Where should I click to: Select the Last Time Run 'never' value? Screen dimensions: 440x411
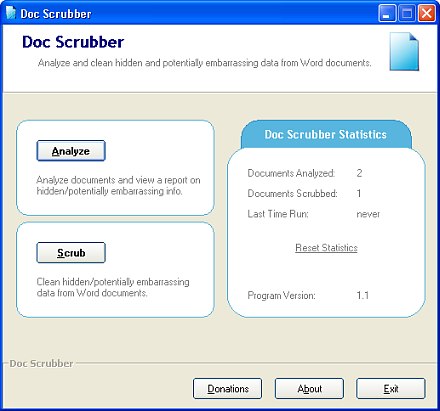[x=368, y=214]
